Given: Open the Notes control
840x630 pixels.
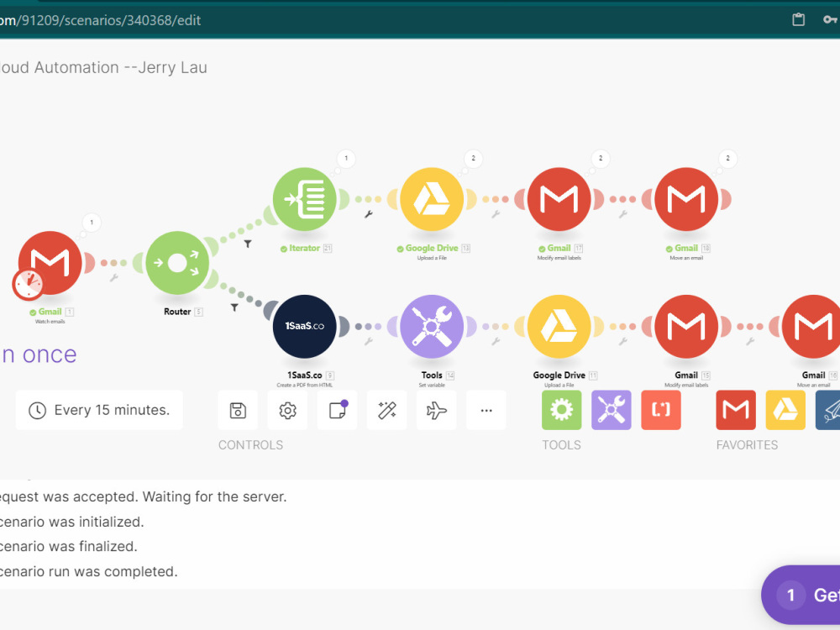Looking at the screenshot, I should [x=338, y=411].
